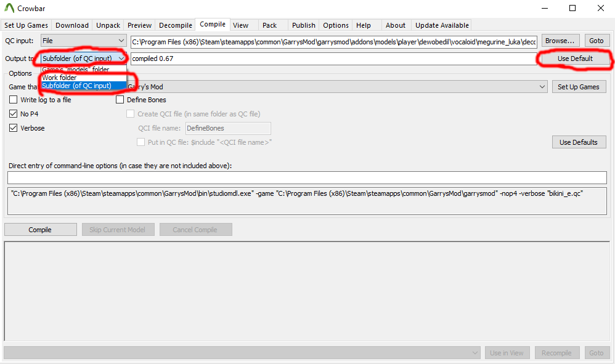Viewport: 615px width, 364px height.
Task: Choose Game's "models" folder option
Action: pos(84,70)
